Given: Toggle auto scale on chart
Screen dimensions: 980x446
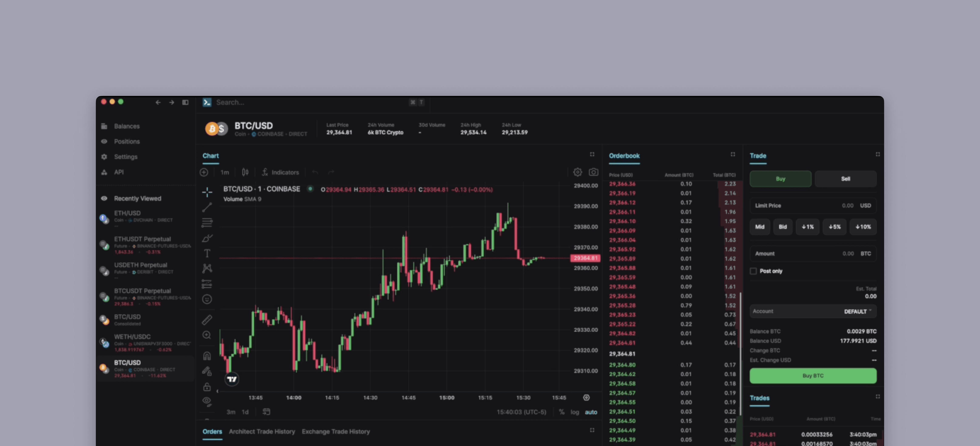Looking at the screenshot, I should tap(591, 412).
